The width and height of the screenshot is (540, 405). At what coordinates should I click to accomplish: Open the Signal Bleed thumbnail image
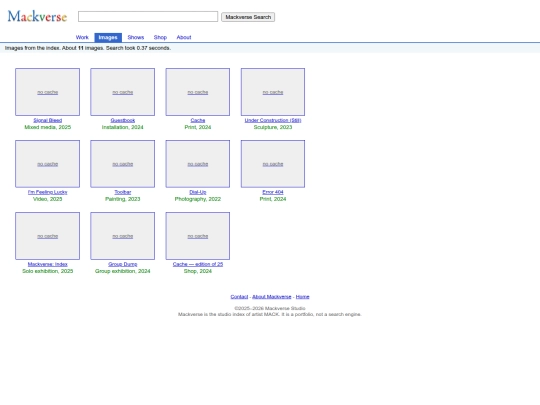(x=48, y=92)
